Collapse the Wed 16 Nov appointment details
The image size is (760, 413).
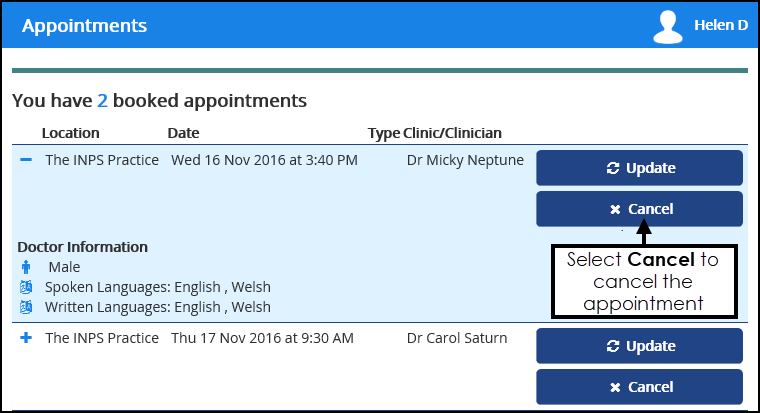(x=26, y=160)
